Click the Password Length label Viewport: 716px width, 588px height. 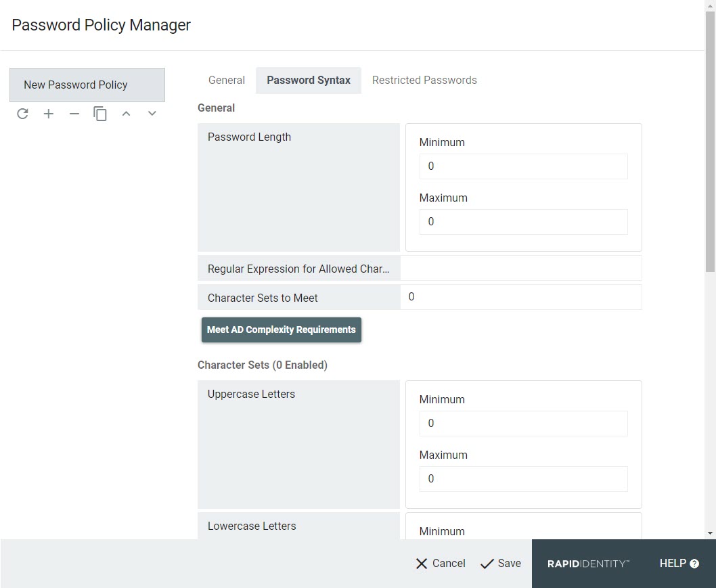point(249,137)
